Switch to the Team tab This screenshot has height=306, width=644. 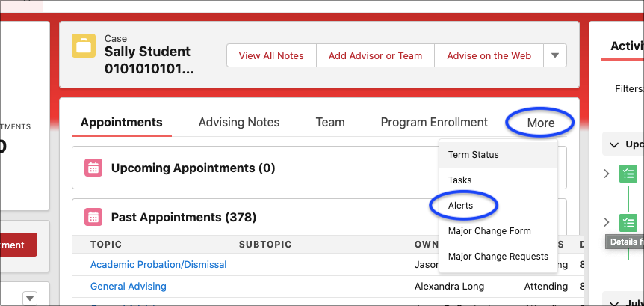tap(329, 122)
